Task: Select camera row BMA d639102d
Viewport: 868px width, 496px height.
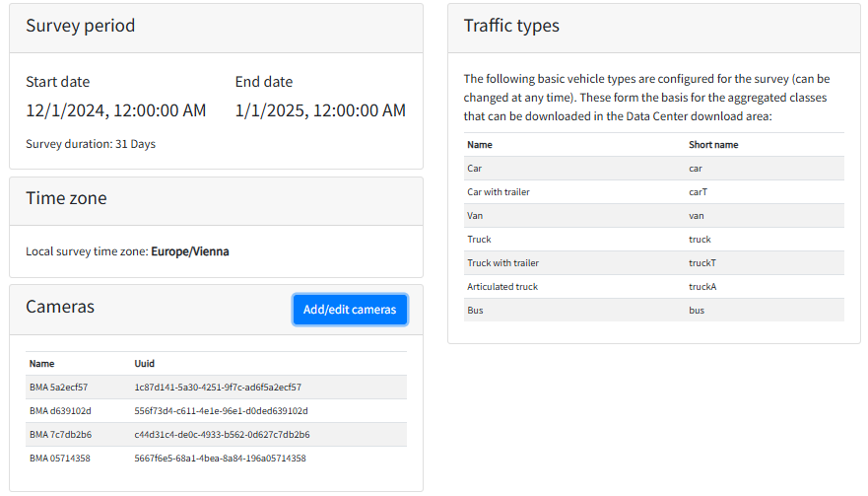Action: 216,411
